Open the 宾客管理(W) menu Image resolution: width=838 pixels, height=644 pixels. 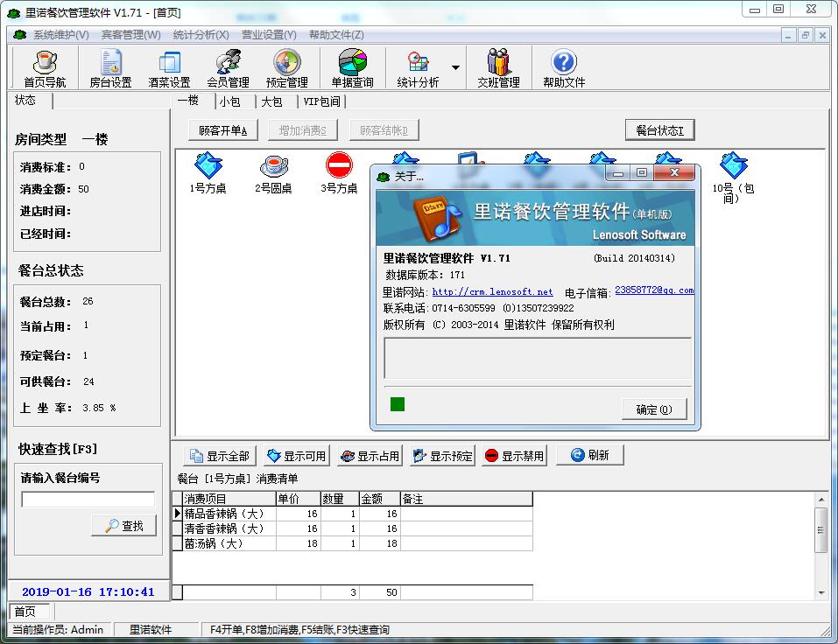pos(131,35)
